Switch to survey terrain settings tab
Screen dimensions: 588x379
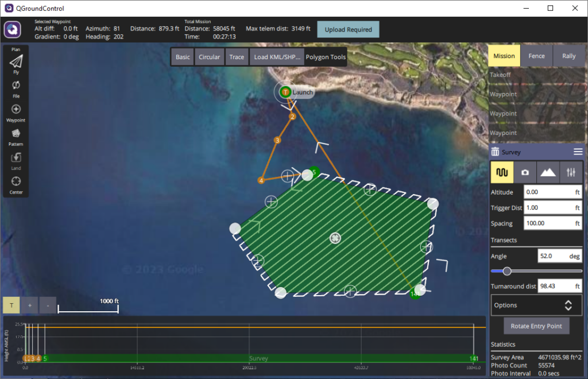click(x=548, y=172)
